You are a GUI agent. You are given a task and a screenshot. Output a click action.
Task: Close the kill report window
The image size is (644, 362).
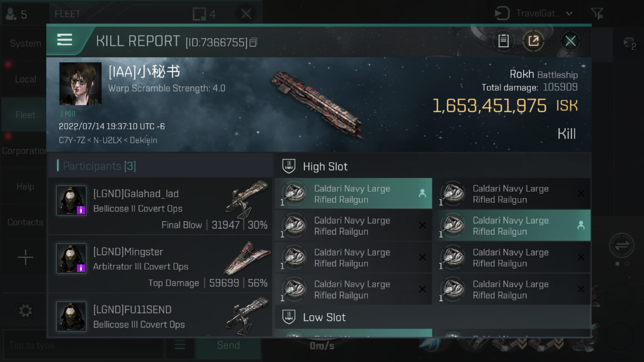pyautogui.click(x=570, y=41)
